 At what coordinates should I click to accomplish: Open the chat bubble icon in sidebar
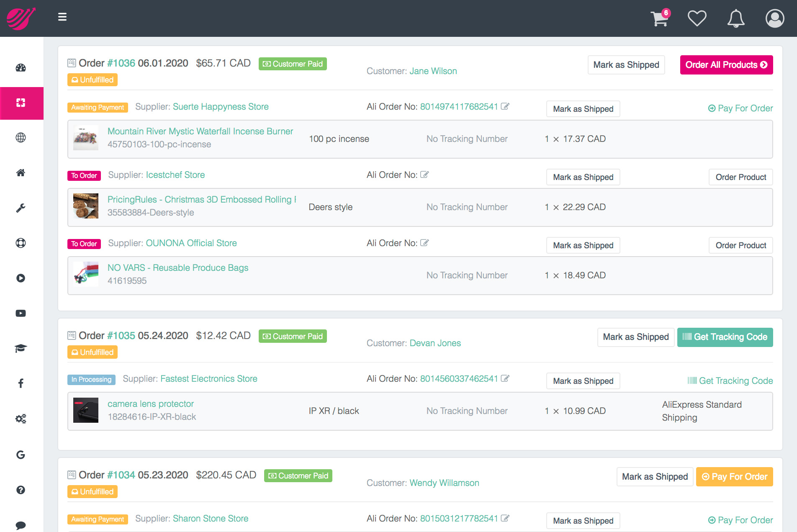pos(21,525)
